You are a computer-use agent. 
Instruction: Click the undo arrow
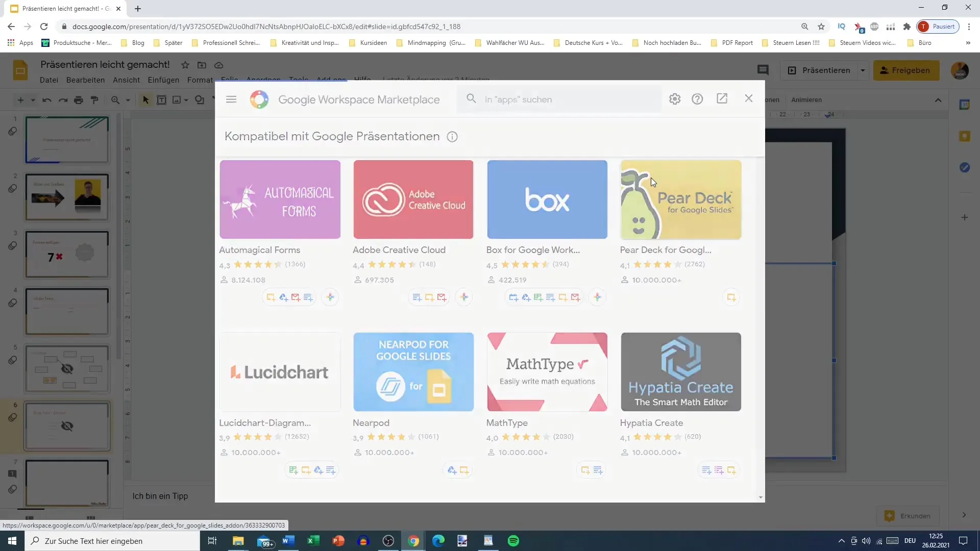pyautogui.click(x=47, y=100)
